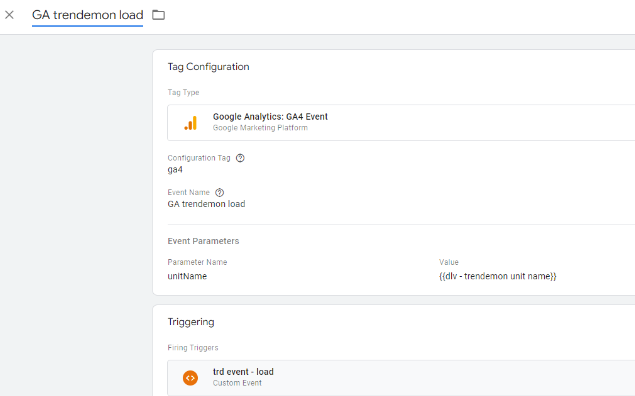Click the Triggering section heading

(191, 322)
